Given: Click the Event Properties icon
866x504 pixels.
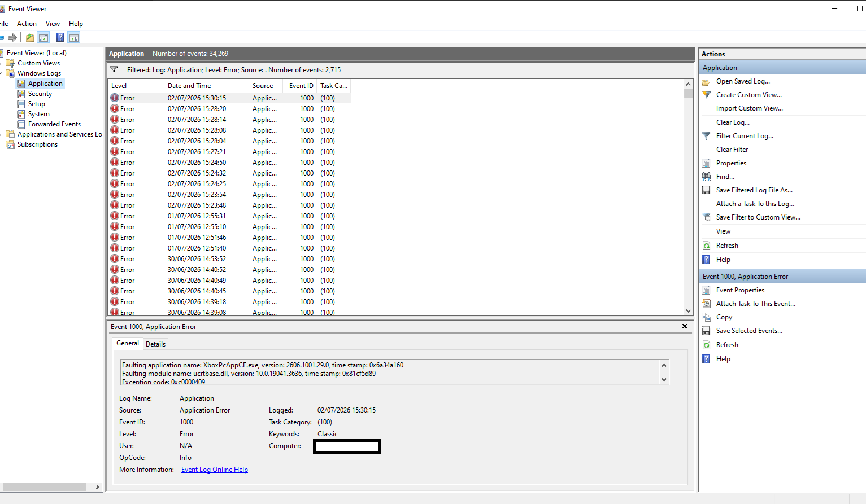Looking at the screenshot, I should click(x=706, y=290).
